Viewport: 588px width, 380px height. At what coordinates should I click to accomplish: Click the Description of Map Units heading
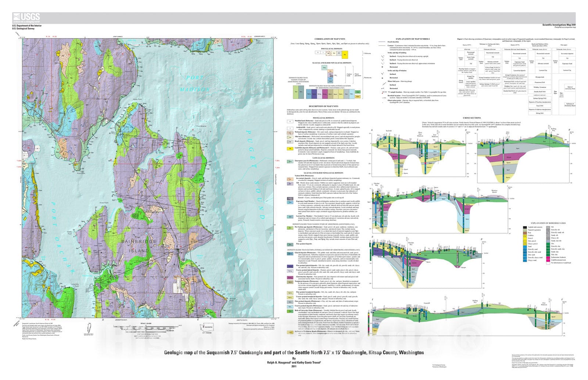323,106
